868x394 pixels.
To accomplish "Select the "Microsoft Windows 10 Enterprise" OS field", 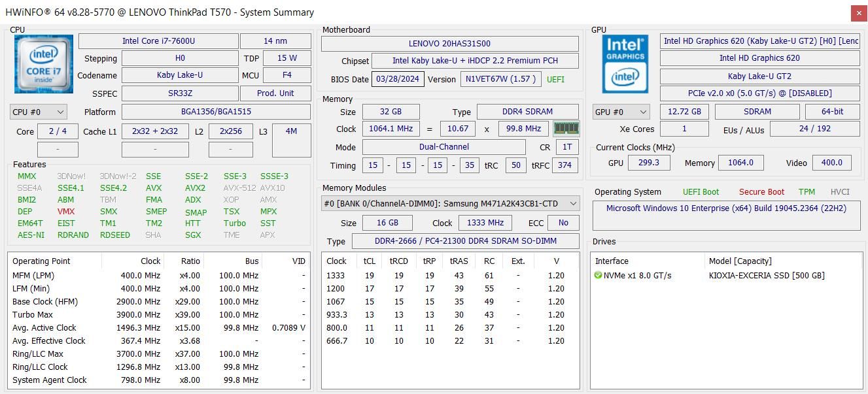I will tap(726, 216).
